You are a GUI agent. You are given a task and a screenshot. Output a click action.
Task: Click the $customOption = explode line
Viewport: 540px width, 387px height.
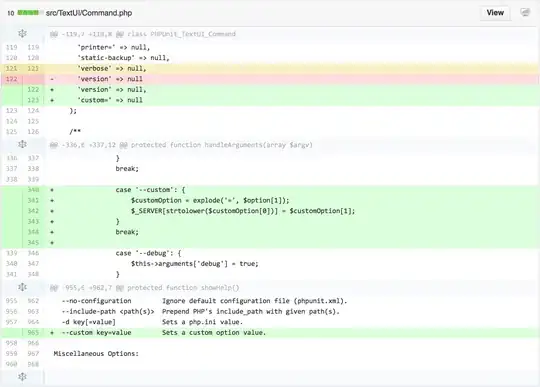pos(270,200)
